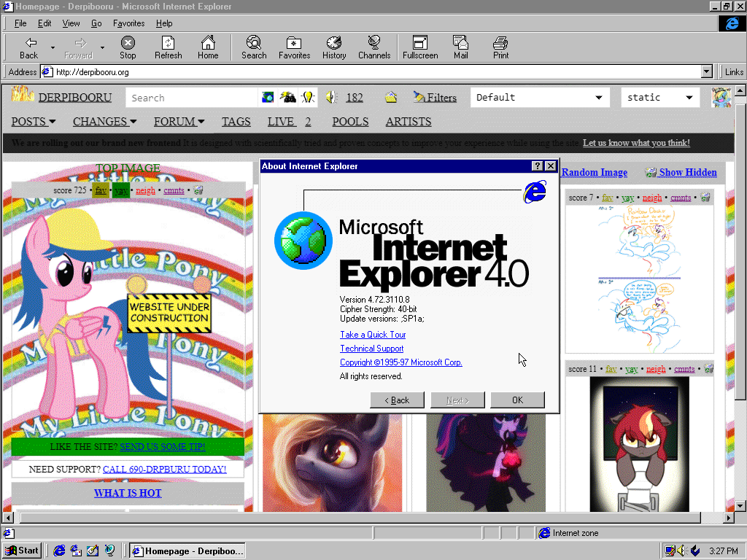
Task: Open the File menu
Action: click(20, 23)
